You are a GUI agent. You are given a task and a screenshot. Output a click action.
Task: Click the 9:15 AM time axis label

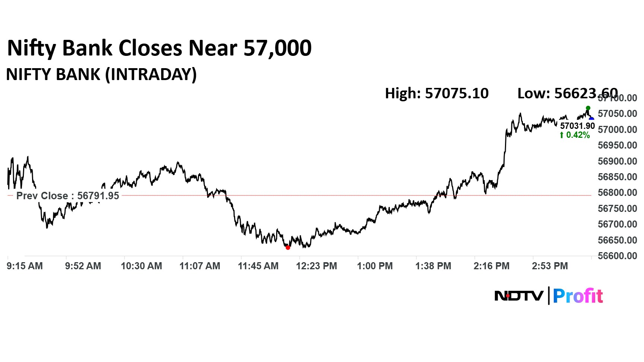[25, 266]
